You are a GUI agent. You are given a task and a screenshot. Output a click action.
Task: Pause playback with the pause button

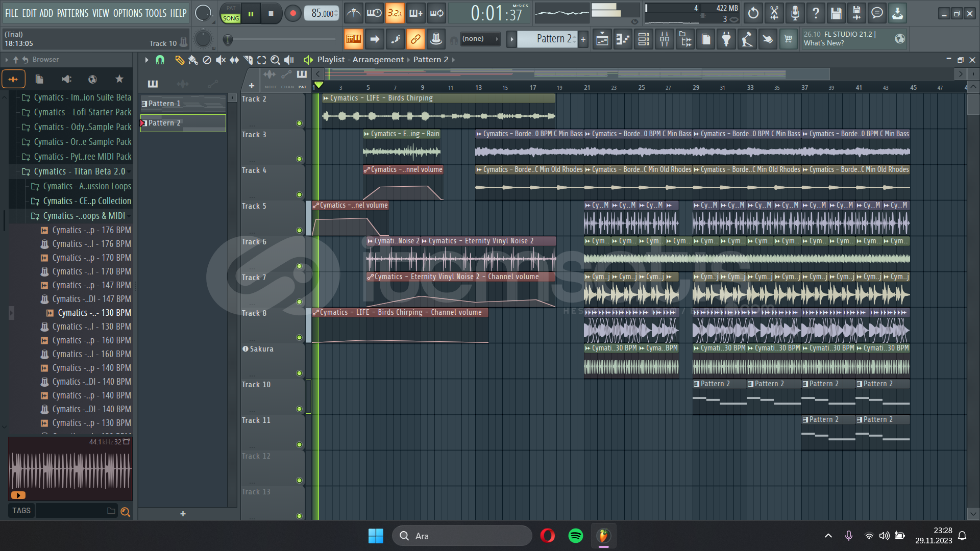coord(251,14)
